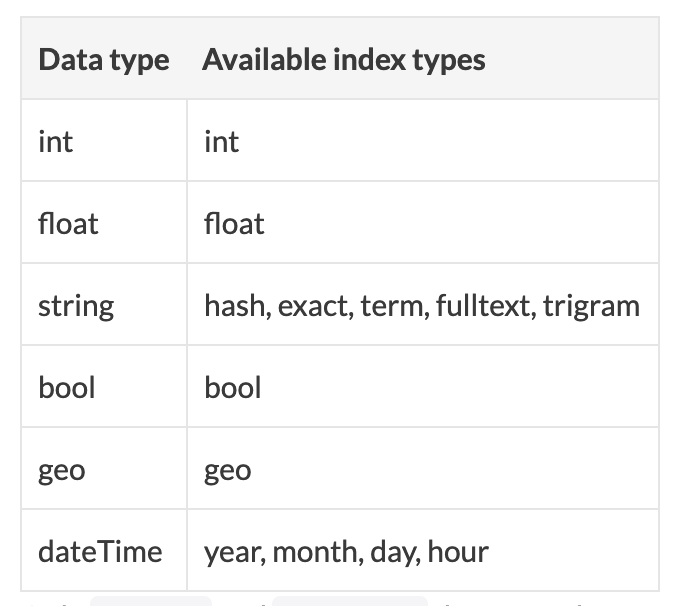Image resolution: width=686 pixels, height=606 pixels.
Task: Click the word "term" in string indexes
Action: 394,305
